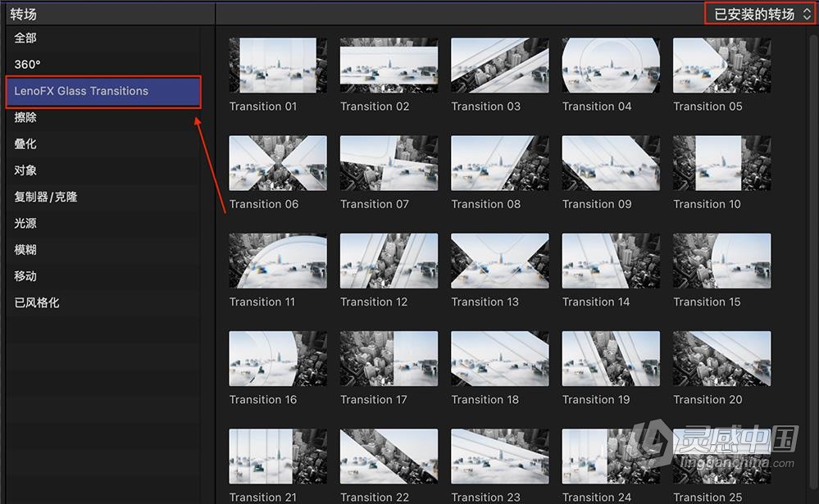Select the Transition 24 thumbnail
Viewport: 819px width, 504px height.
611,456
